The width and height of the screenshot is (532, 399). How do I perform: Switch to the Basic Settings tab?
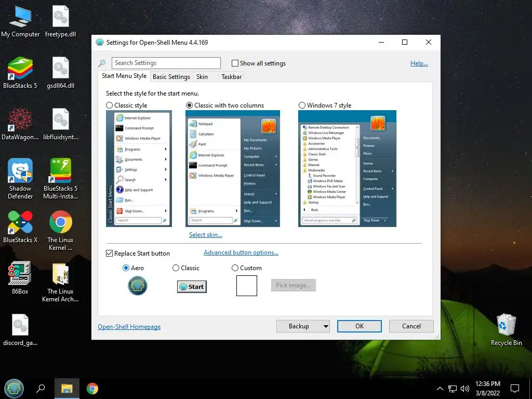[x=171, y=77]
